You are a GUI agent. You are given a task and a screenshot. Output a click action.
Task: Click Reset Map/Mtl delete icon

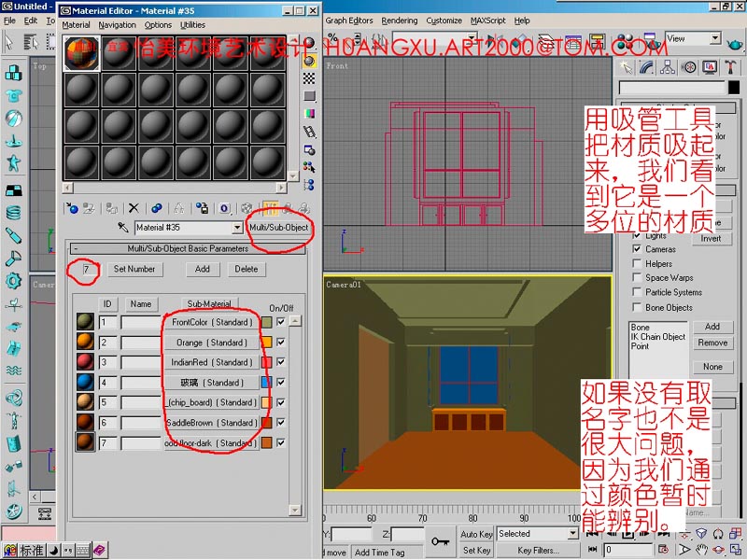134,208
